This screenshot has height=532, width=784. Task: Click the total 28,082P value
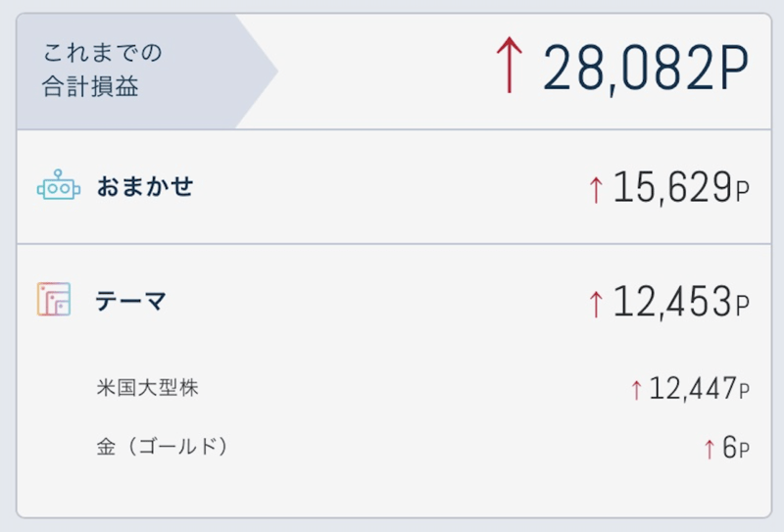(646, 67)
